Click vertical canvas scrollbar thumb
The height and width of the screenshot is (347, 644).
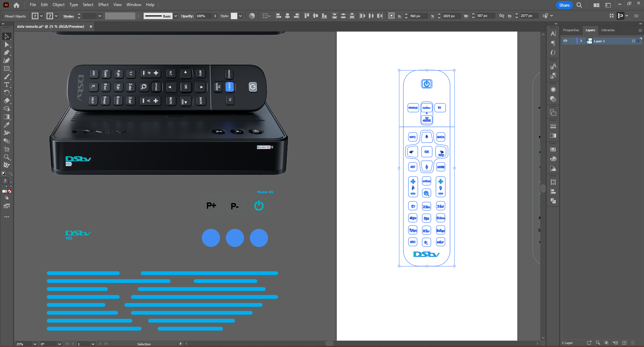point(543,188)
